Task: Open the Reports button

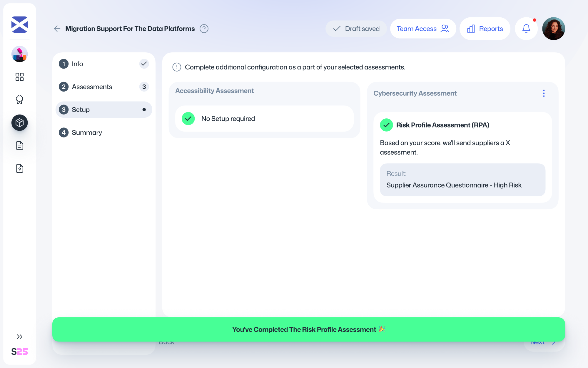Action: point(485,29)
